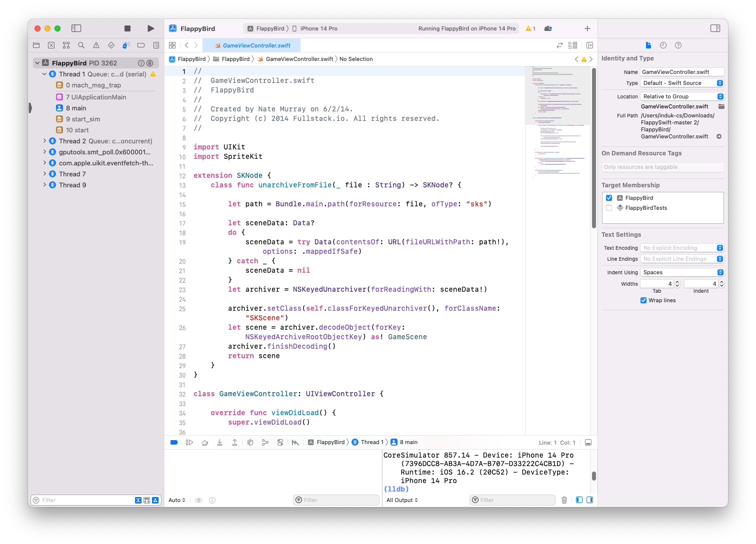756x544 pixels.
Task: Select the Debug navigator icon
Action: click(x=126, y=45)
